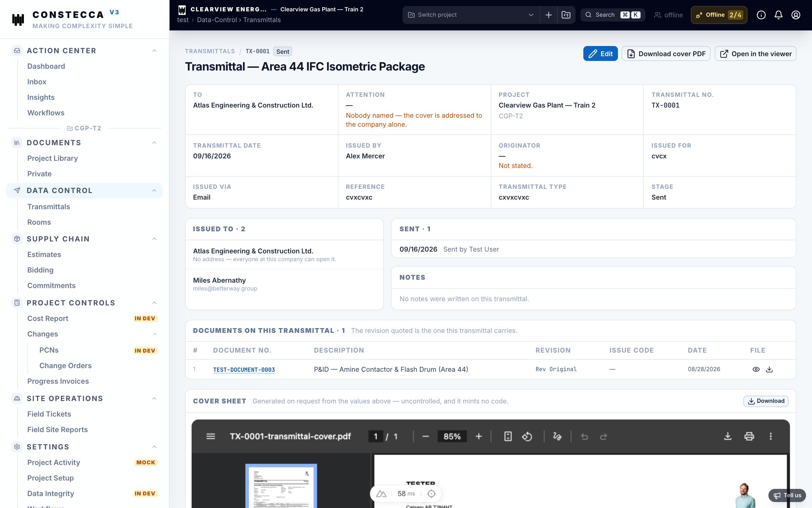The height and width of the screenshot is (508, 812).
Task: Open the PDF viewer sidebar menu icon
Action: coord(211,436)
